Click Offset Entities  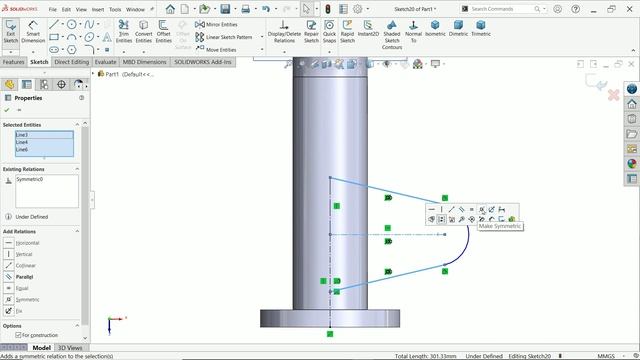[163, 32]
